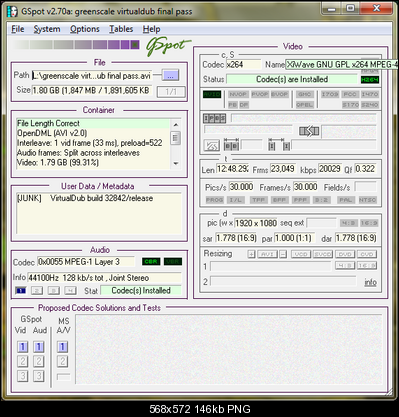Select audio stream 4 button
Viewport: 399px width, 417px height.
[70, 291]
